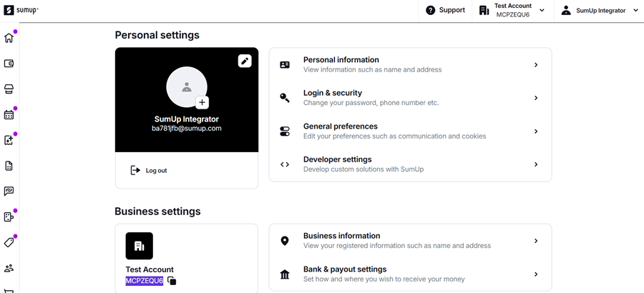Open the people icon in sidebar
The image size is (644, 293).
9,268
